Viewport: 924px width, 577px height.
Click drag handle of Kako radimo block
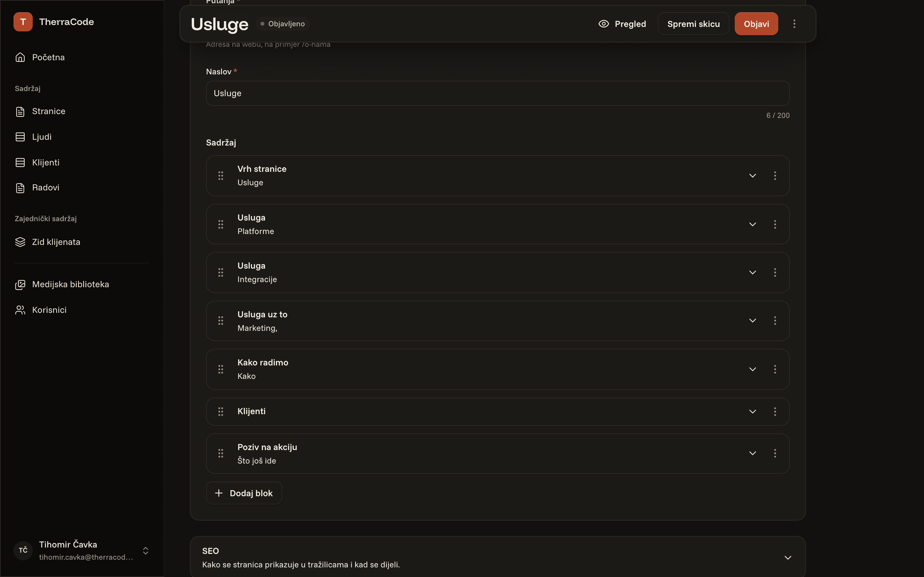tap(221, 369)
